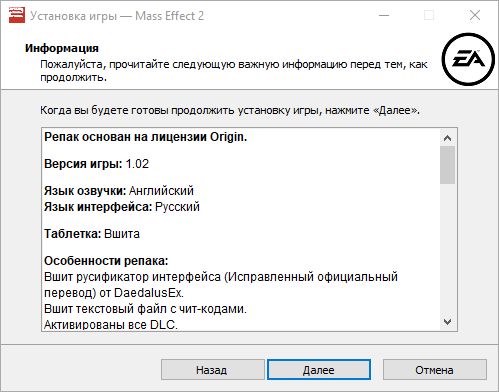This screenshot has width=499, height=392.
Task: Click the scrollbar thumb in info box
Action: [447, 165]
